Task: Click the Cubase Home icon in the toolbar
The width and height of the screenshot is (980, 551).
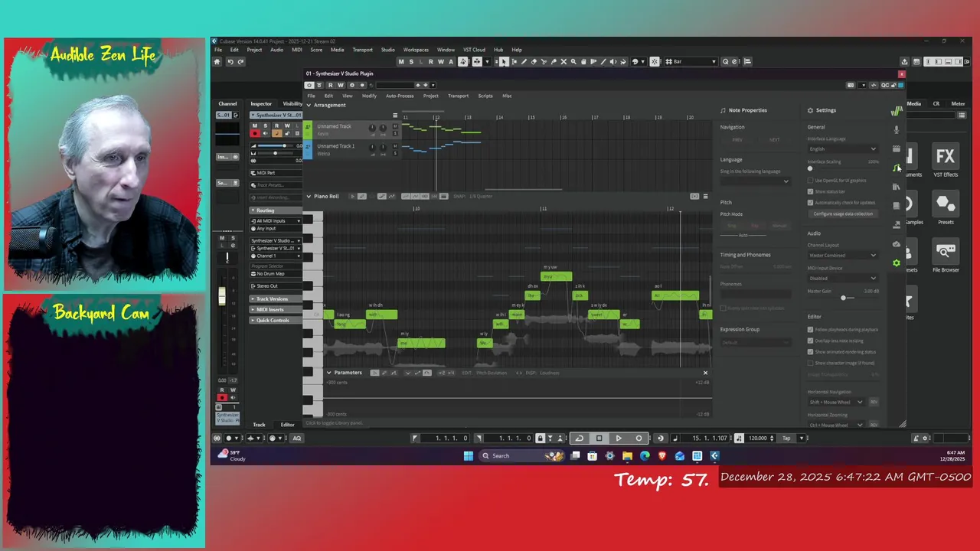Action: (217, 62)
